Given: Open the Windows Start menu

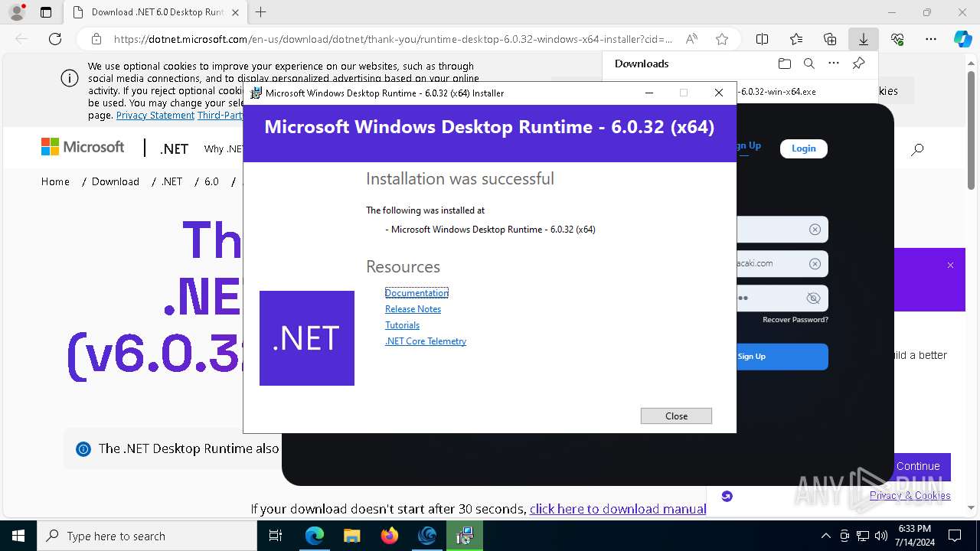Looking at the screenshot, I should coord(18,536).
